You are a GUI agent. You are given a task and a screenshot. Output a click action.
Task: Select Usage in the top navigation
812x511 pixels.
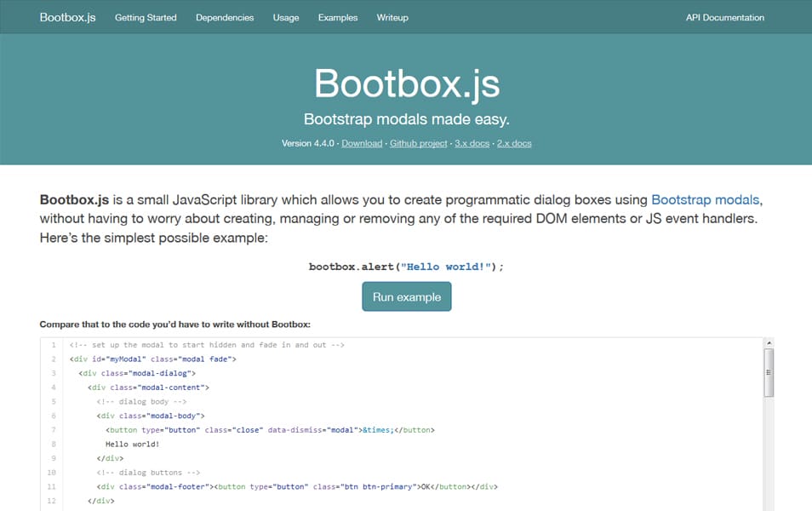(x=286, y=18)
